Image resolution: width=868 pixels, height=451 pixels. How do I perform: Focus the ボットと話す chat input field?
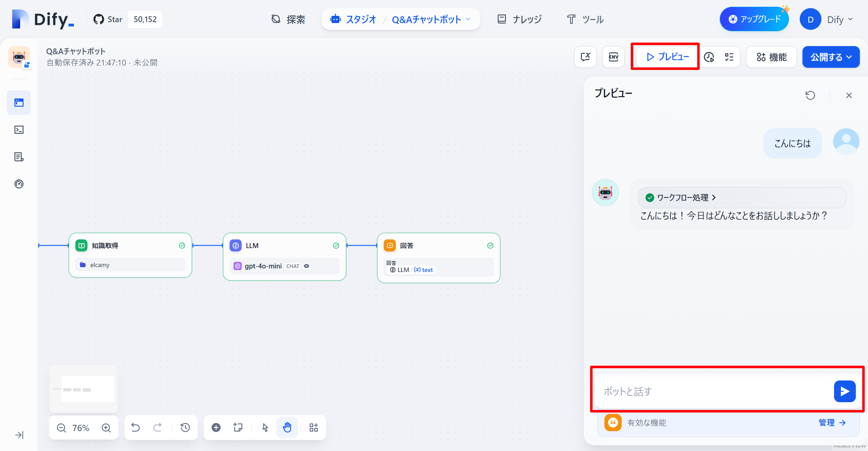[x=714, y=391]
